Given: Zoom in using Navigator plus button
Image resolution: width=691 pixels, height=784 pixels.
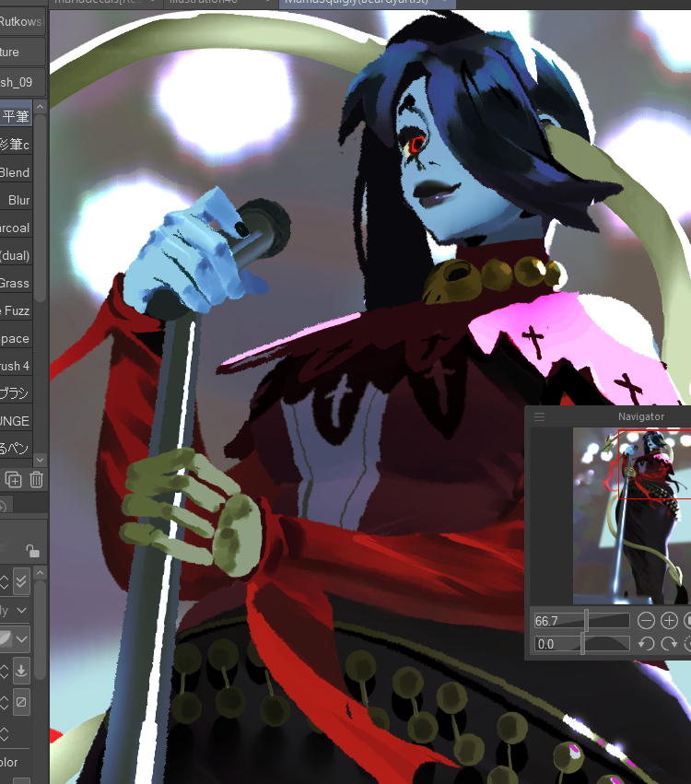Looking at the screenshot, I should click(669, 621).
